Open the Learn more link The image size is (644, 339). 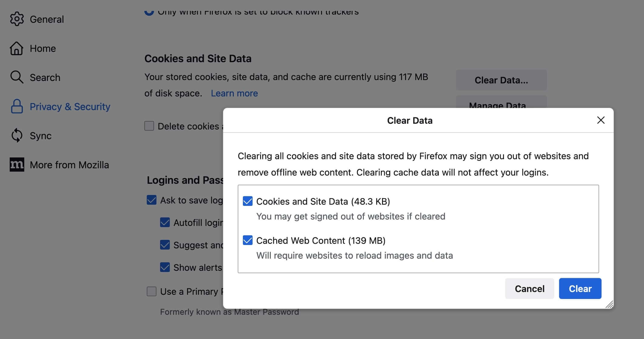click(234, 93)
